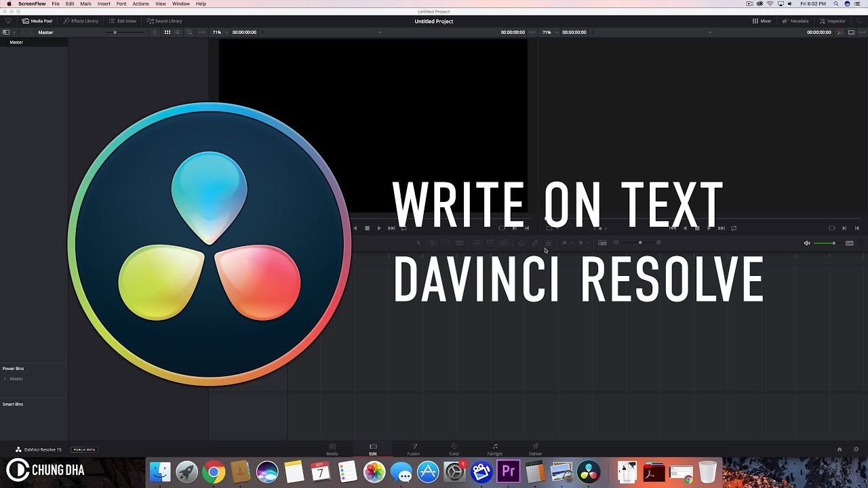868x488 pixels.
Task: Toggle timeline snapping magnet icon
Action: [521, 243]
